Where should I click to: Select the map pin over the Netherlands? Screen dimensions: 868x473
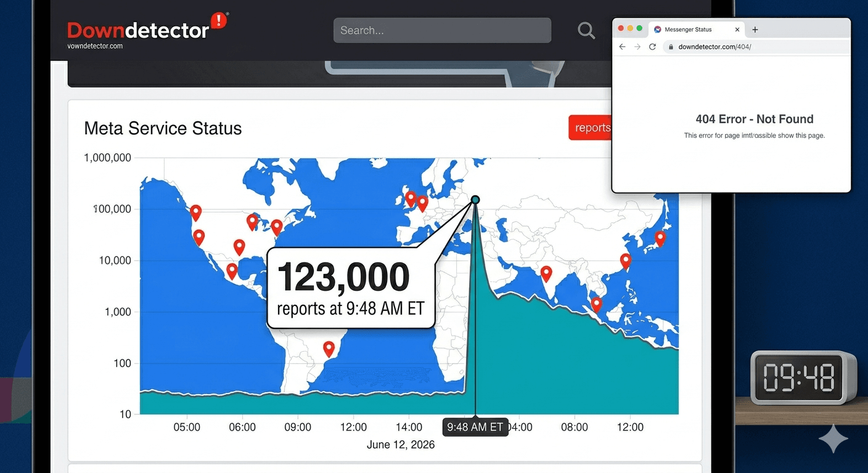point(422,203)
